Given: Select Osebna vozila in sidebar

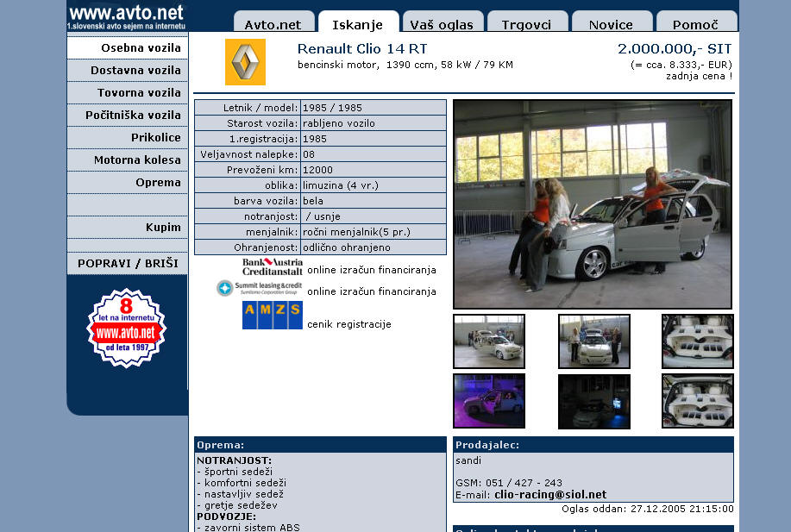Looking at the screenshot, I should [127, 48].
